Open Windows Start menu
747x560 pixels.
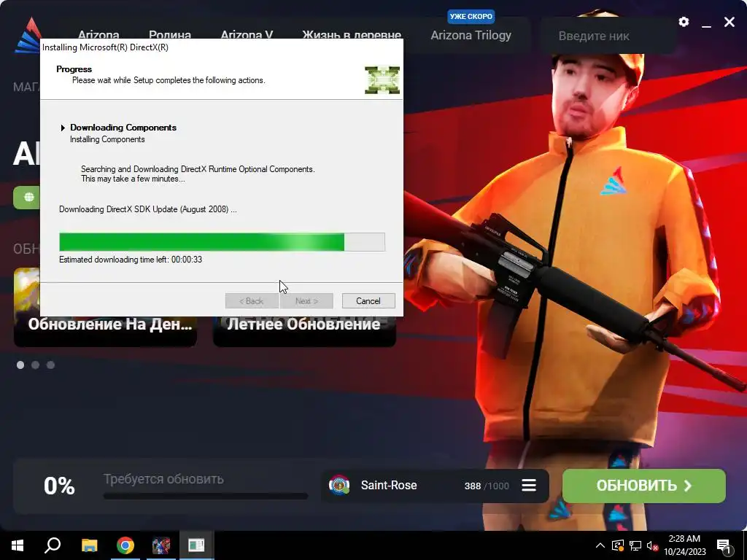18,545
